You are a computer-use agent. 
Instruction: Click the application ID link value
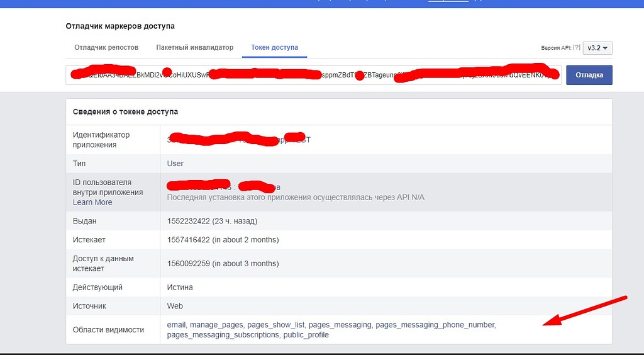pos(239,139)
